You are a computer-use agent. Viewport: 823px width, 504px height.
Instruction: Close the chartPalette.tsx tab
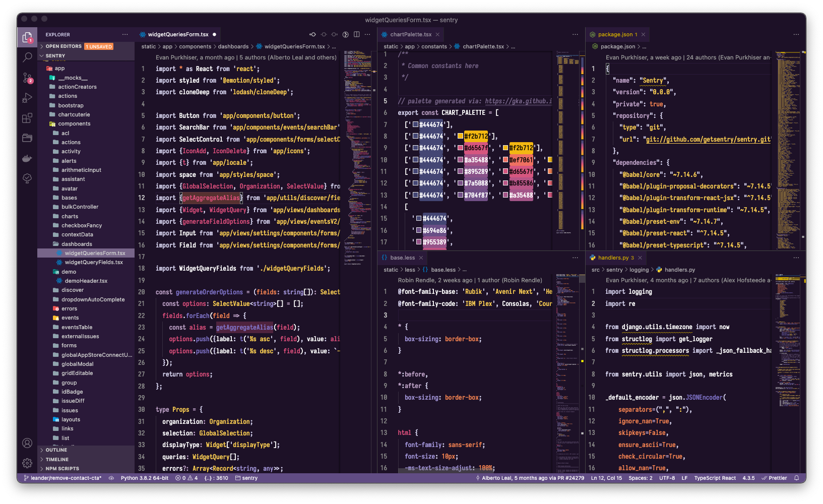437,34
